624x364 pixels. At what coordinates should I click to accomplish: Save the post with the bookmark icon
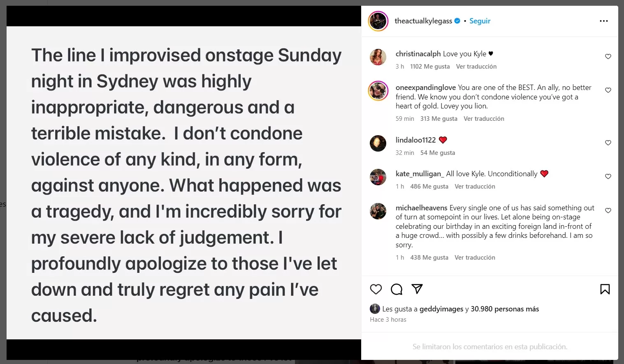pyautogui.click(x=605, y=289)
